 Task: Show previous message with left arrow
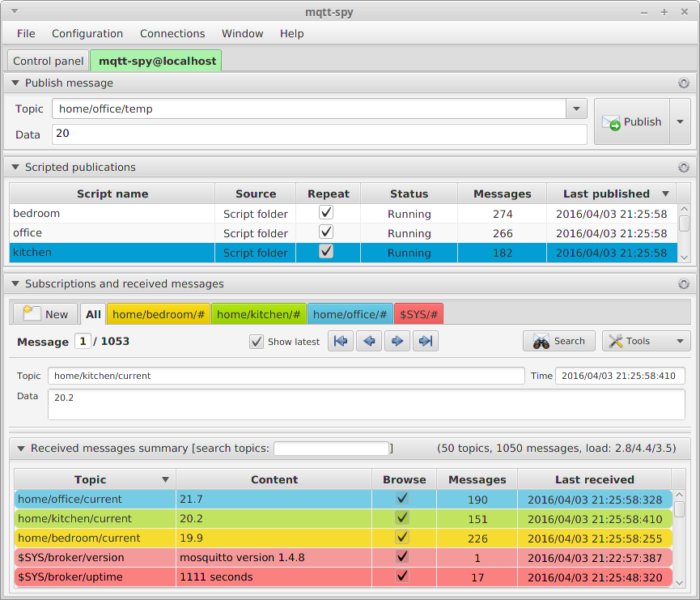pyautogui.click(x=369, y=342)
